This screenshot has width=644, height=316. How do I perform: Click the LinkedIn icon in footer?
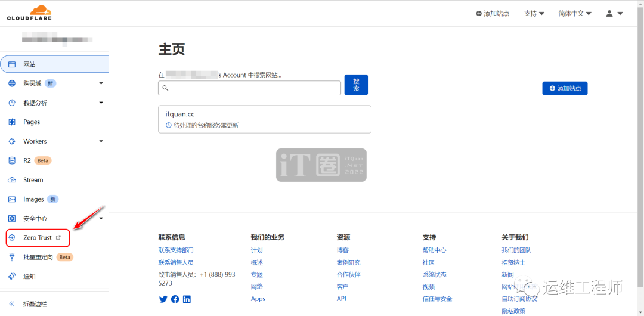tap(187, 299)
